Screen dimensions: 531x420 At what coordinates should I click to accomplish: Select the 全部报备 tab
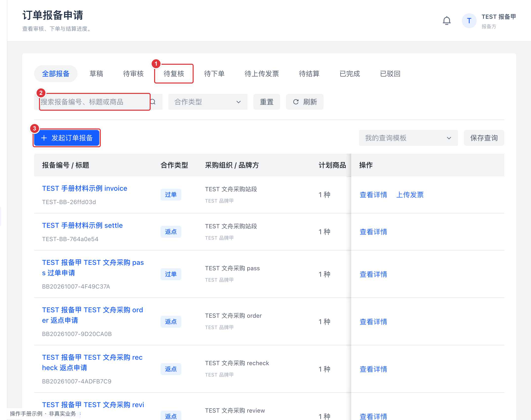(x=56, y=74)
